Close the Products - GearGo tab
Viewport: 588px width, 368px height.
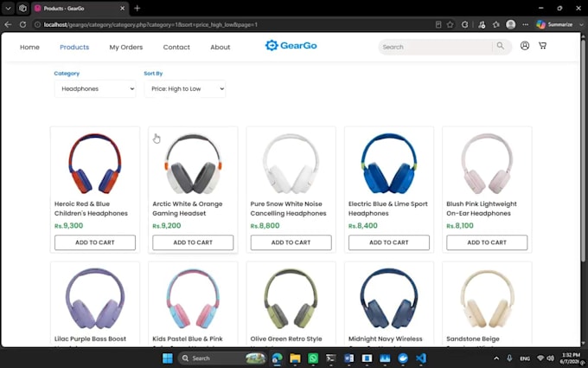coord(122,9)
